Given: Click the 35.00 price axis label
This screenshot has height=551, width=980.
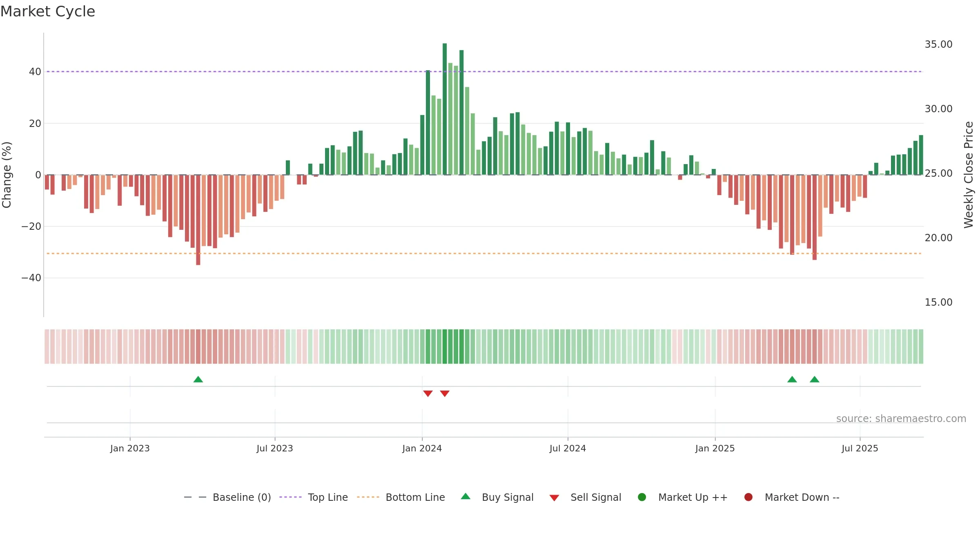Looking at the screenshot, I should [938, 44].
